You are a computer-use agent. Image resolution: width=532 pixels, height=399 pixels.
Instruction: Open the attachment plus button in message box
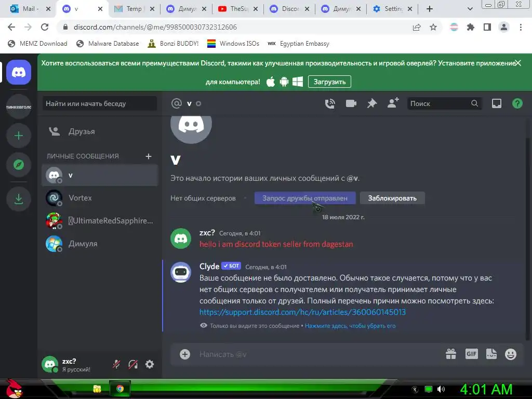(x=184, y=354)
